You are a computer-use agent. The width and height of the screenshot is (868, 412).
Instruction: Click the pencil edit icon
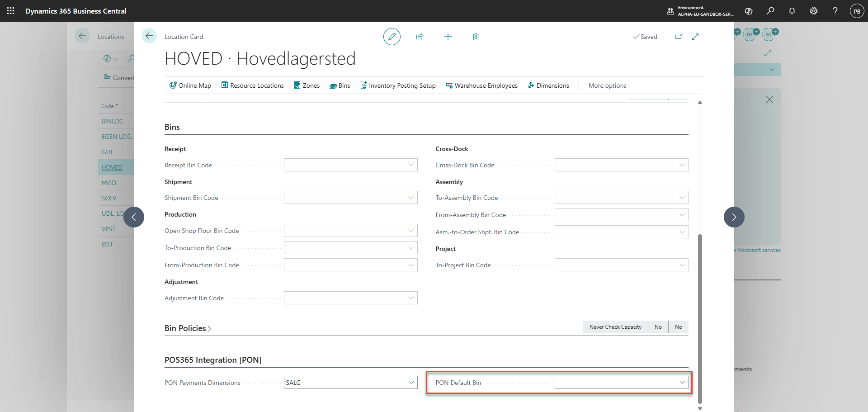(x=392, y=37)
